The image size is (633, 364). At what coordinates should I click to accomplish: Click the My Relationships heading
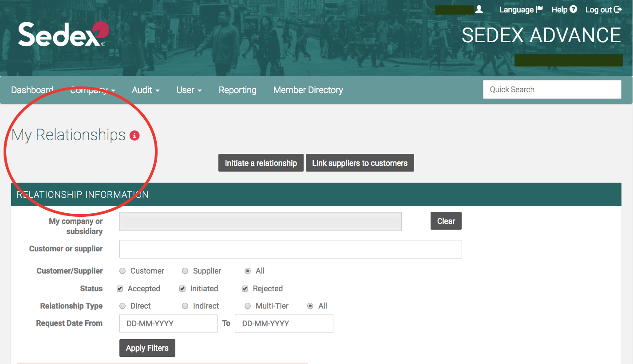point(69,135)
